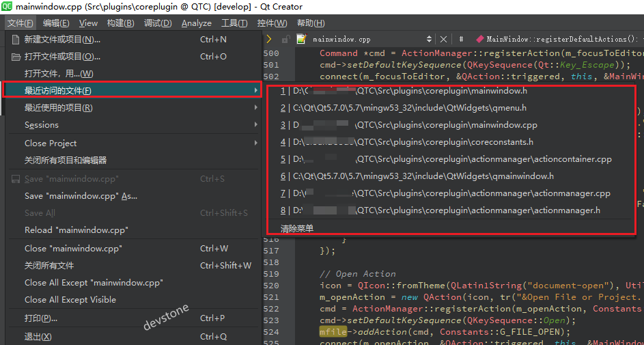Open the 工具(T) menu
The height and width of the screenshot is (345, 644).
pos(234,23)
